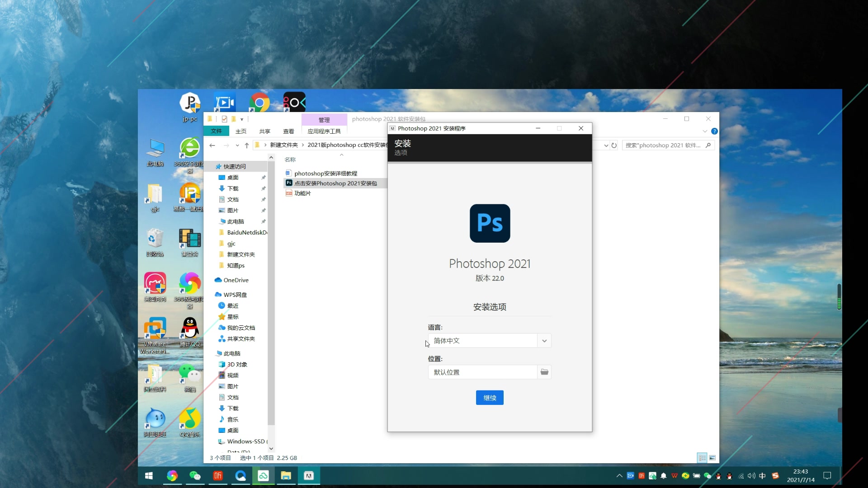Sort files by the 名称 column header

[291, 159]
